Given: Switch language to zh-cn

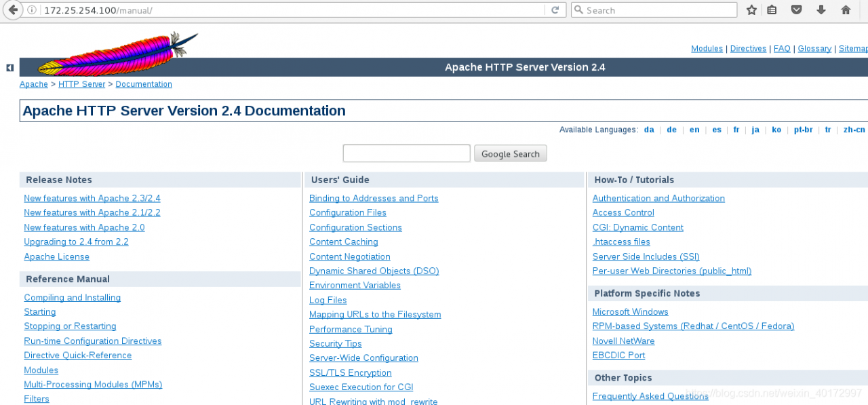Looking at the screenshot, I should pyautogui.click(x=854, y=130).
